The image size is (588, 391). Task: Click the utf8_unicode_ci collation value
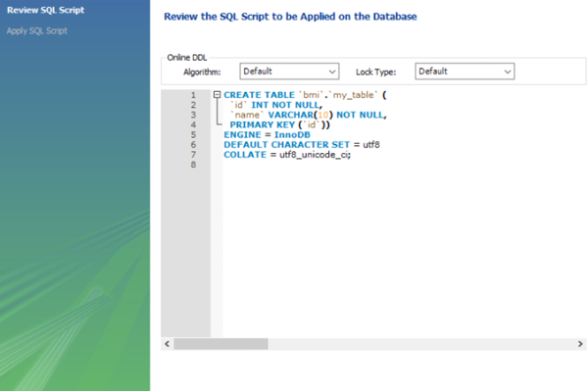pyautogui.click(x=315, y=155)
